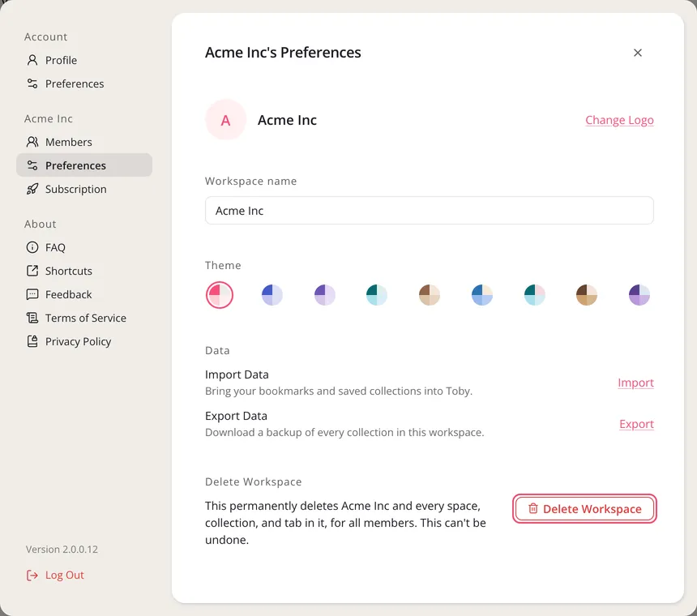Open the FAQ page
The height and width of the screenshot is (616, 697).
tap(84, 247)
